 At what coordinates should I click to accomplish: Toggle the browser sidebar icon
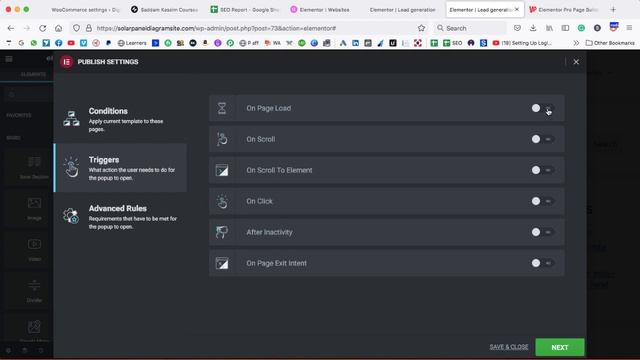click(565, 28)
